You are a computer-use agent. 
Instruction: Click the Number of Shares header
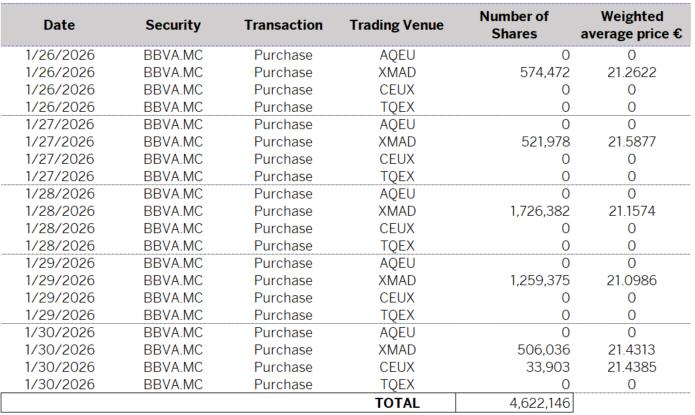514,25
